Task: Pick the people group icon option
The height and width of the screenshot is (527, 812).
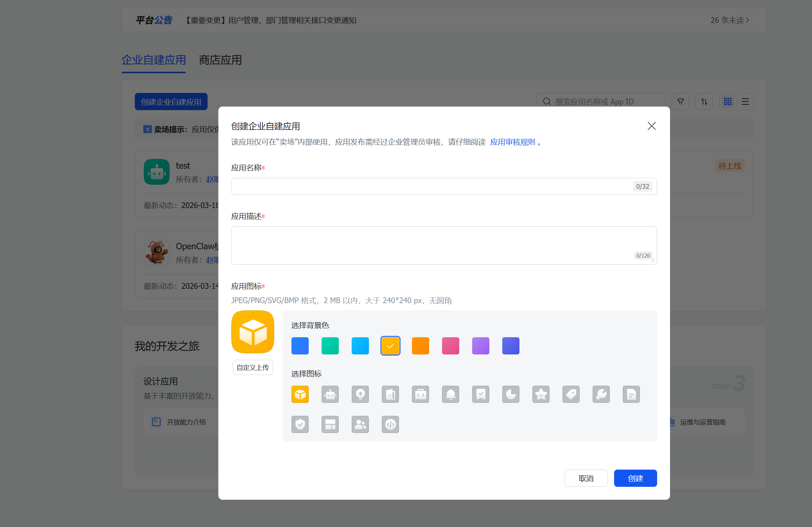Action: coord(360,425)
